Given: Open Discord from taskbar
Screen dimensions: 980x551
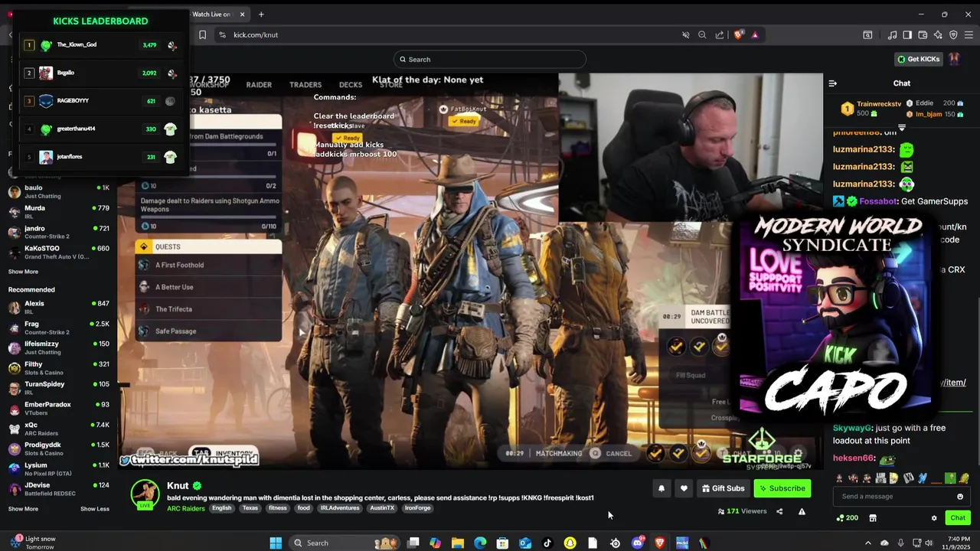Looking at the screenshot, I should coord(638,543).
